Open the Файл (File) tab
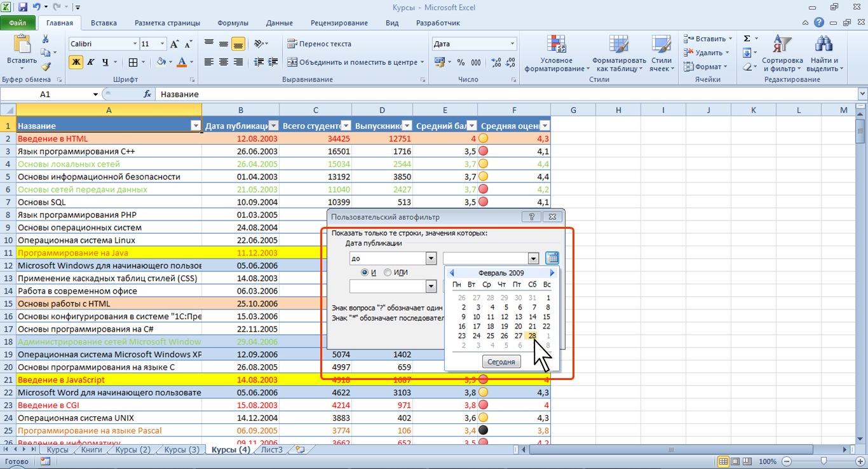 [18, 23]
